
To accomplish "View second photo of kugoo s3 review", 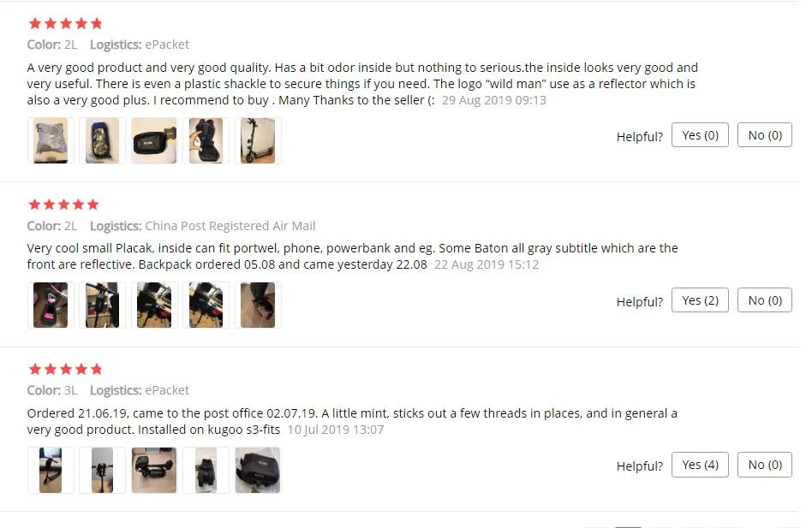I will pyautogui.click(x=103, y=470).
